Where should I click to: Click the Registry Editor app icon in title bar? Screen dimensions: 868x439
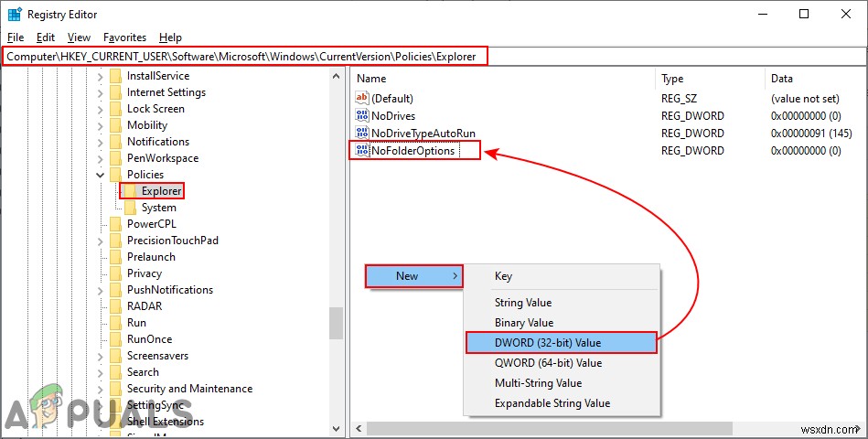[14, 15]
